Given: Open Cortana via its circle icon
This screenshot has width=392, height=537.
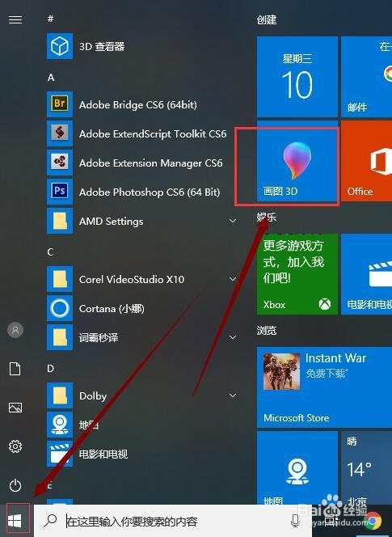Looking at the screenshot, I should click(x=60, y=308).
